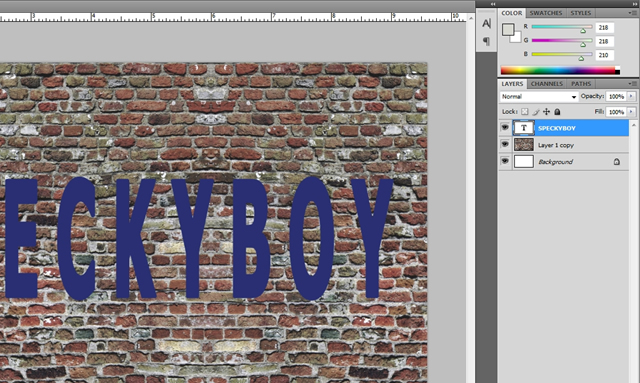Click the SPECKYBOY text layer thumbnail
This screenshot has height=383, width=640.
[524, 128]
